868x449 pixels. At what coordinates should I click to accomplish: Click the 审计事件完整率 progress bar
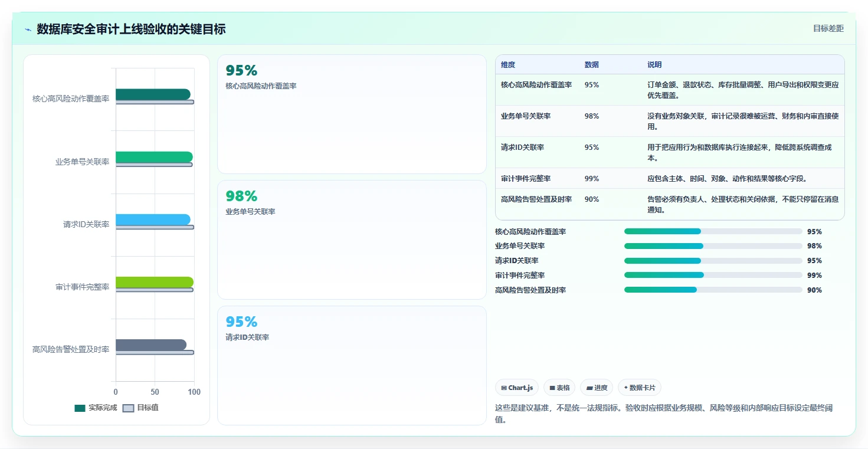click(713, 275)
